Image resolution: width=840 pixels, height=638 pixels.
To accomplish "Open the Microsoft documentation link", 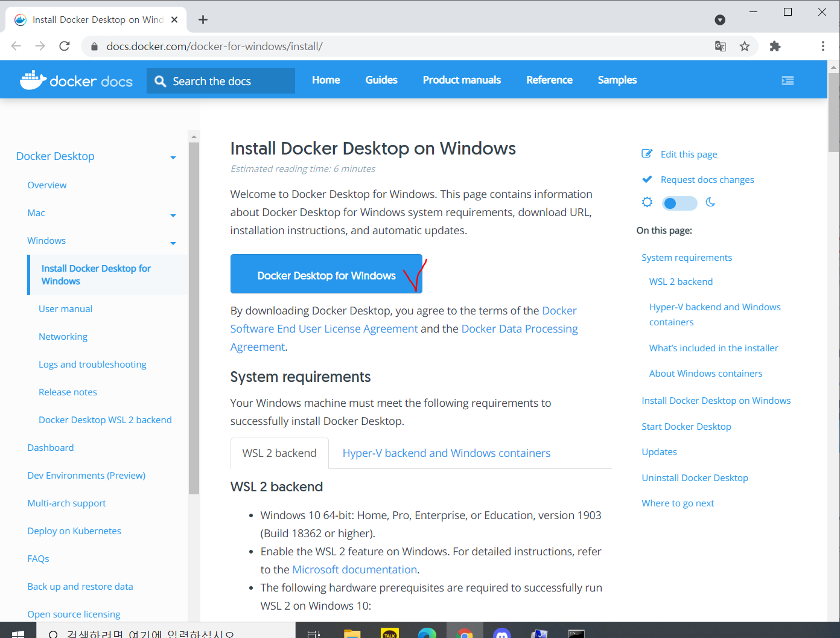I will pos(355,570).
